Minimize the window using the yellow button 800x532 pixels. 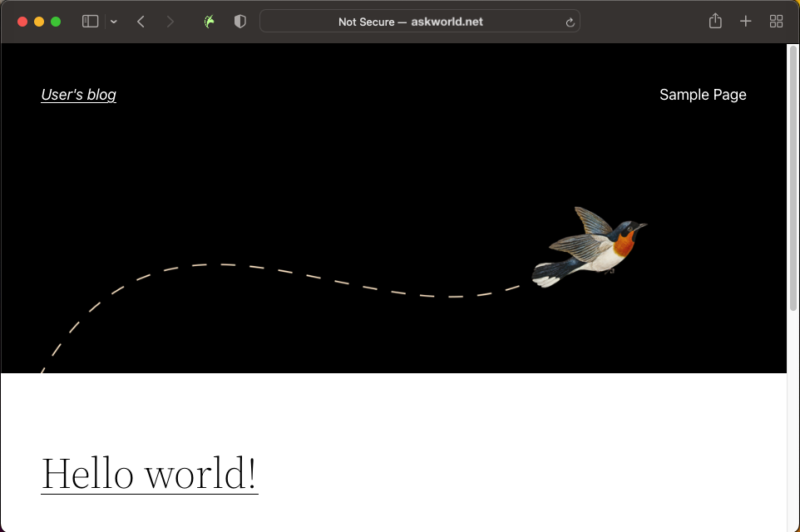[39, 22]
